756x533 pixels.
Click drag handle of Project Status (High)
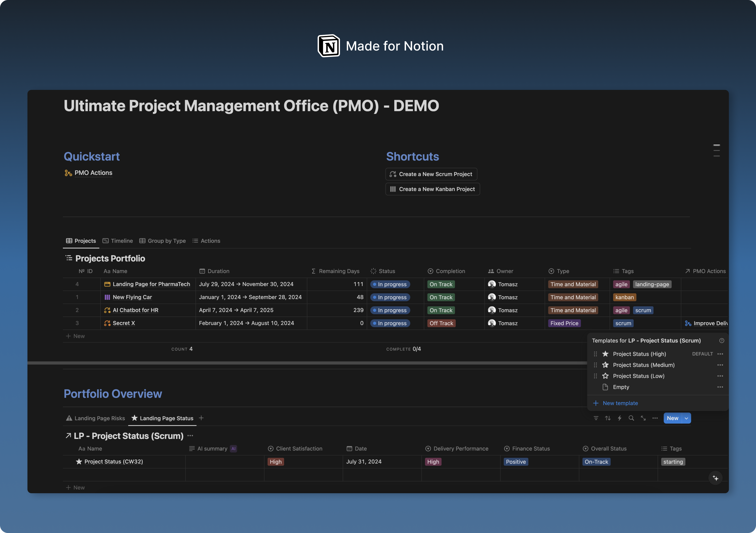pyautogui.click(x=595, y=354)
